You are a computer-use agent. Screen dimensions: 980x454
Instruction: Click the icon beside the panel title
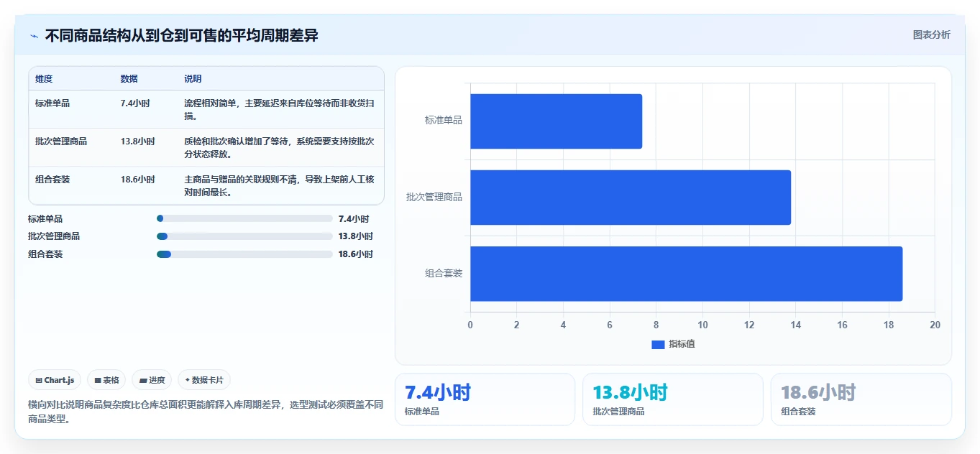(x=34, y=36)
